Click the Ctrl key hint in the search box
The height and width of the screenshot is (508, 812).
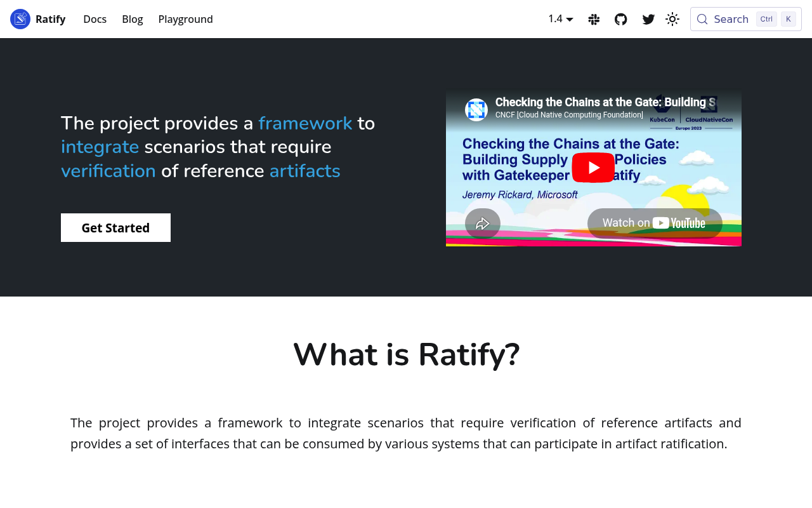point(766,19)
